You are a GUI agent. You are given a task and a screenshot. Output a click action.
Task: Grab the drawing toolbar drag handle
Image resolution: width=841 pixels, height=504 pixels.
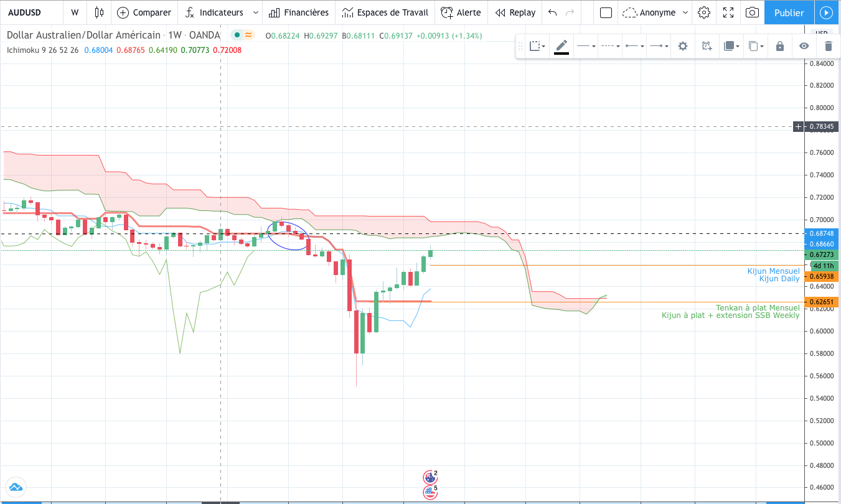[x=521, y=46]
